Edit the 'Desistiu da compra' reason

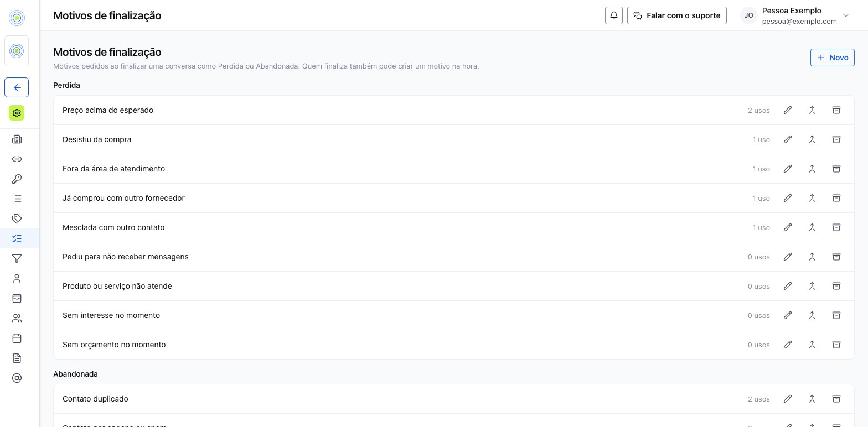pyautogui.click(x=788, y=139)
